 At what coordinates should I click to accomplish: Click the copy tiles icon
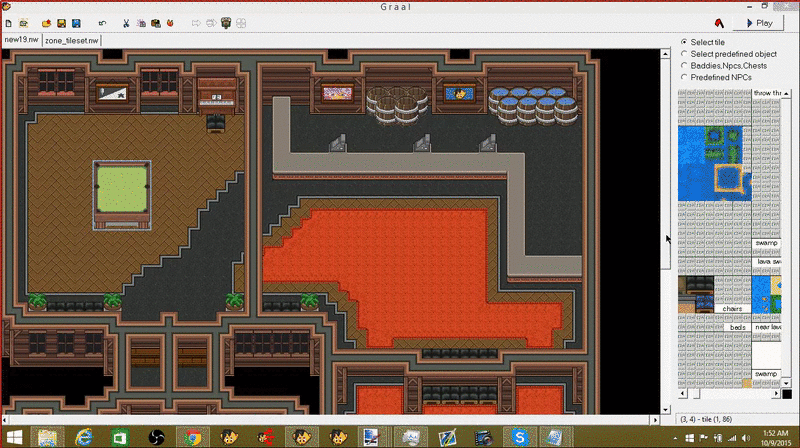click(141, 23)
